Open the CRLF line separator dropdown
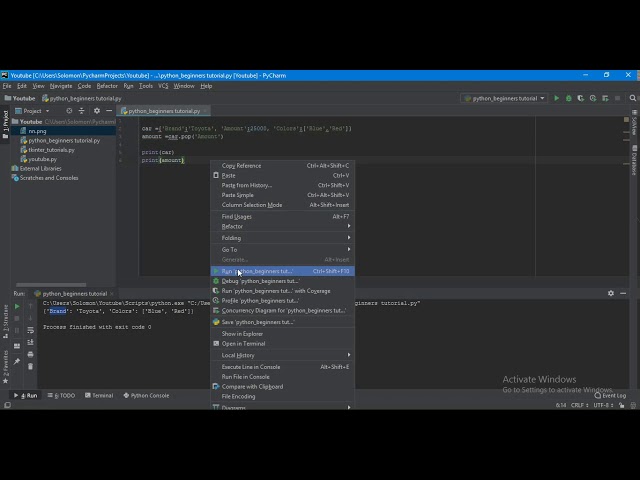Image resolution: width=640 pixels, height=480 pixels. (580, 405)
